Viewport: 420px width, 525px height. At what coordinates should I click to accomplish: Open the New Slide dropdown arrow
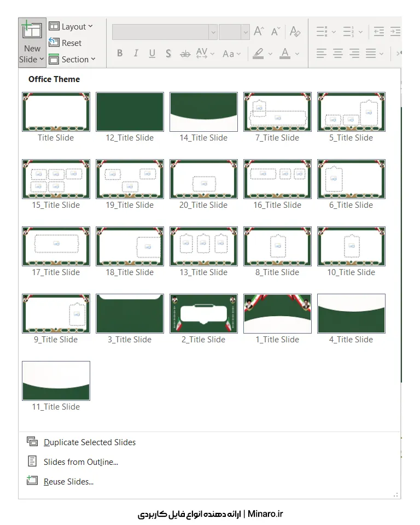pos(42,59)
